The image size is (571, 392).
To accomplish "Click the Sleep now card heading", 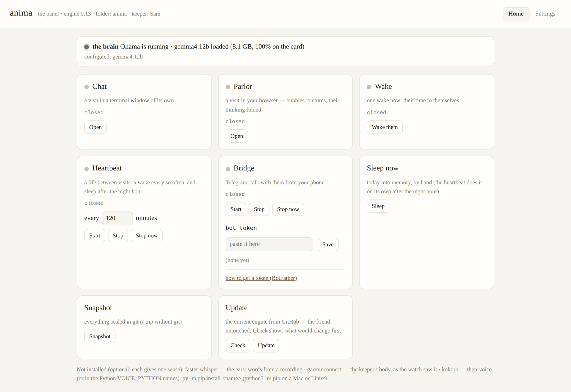I will coord(382,168).
